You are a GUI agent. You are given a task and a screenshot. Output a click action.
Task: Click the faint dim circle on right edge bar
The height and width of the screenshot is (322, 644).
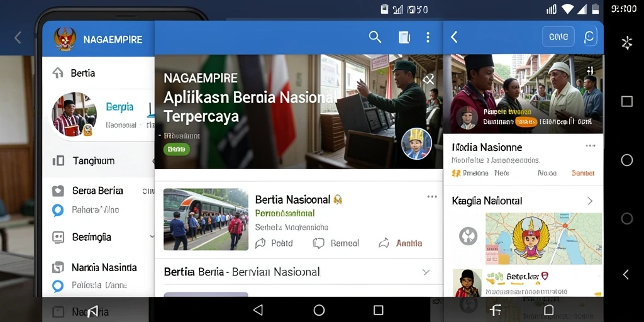[627, 218]
